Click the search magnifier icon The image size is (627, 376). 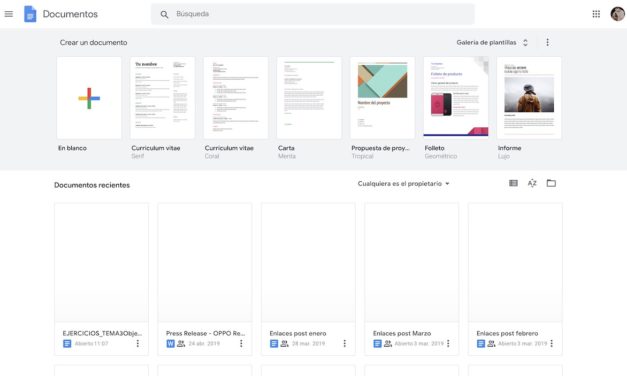tap(164, 14)
